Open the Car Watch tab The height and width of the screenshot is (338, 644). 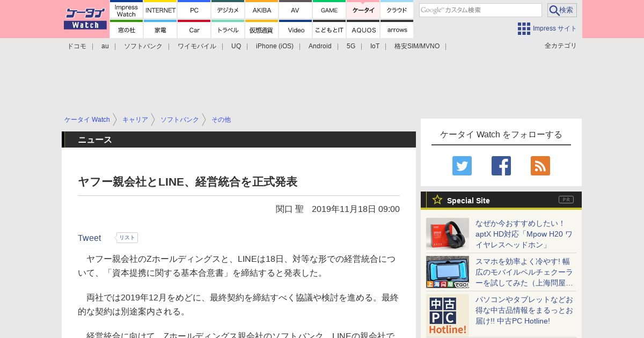pos(194,30)
